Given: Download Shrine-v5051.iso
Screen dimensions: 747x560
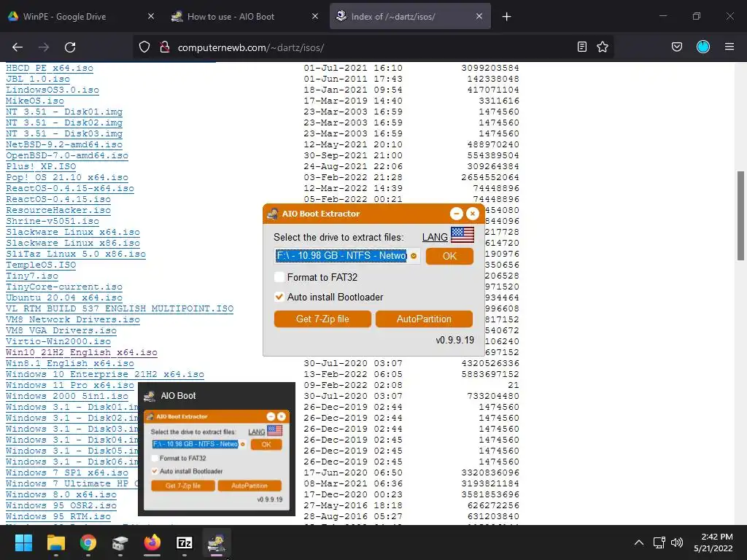Looking at the screenshot, I should pyautogui.click(x=53, y=222).
